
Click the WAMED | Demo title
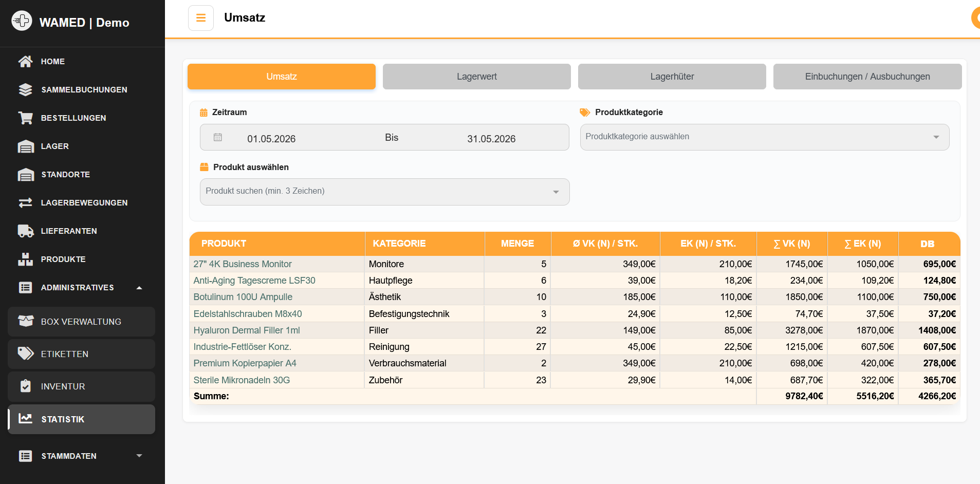click(x=84, y=23)
